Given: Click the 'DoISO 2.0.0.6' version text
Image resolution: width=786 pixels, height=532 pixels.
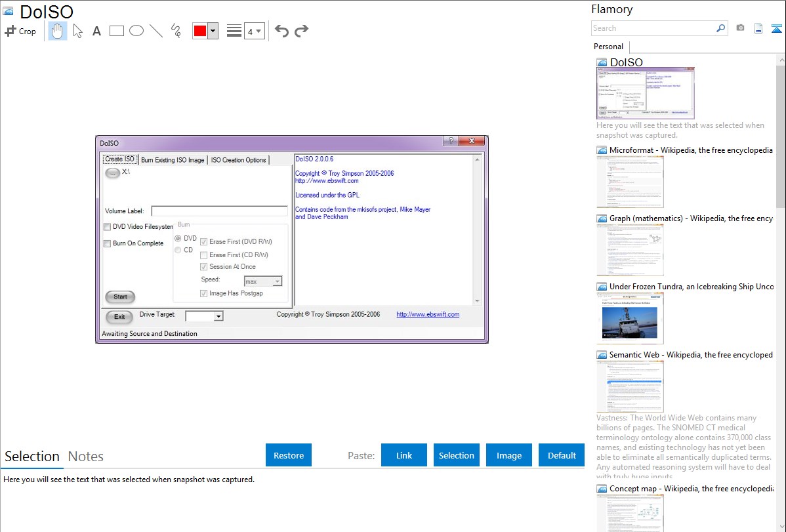Looking at the screenshot, I should 314,159.
